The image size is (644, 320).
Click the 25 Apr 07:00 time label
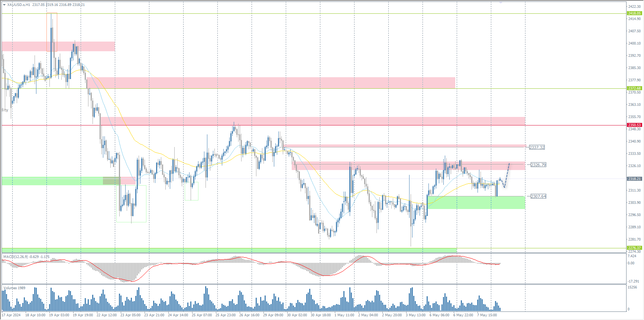(202, 315)
